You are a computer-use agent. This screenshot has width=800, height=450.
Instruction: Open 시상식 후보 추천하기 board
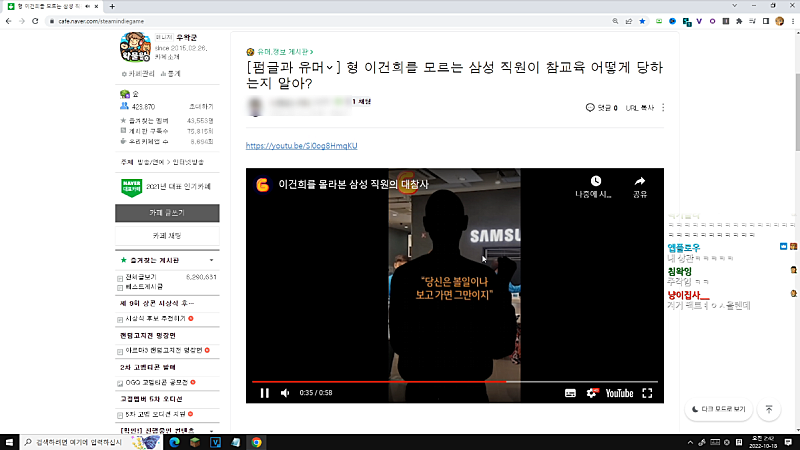click(x=156, y=318)
